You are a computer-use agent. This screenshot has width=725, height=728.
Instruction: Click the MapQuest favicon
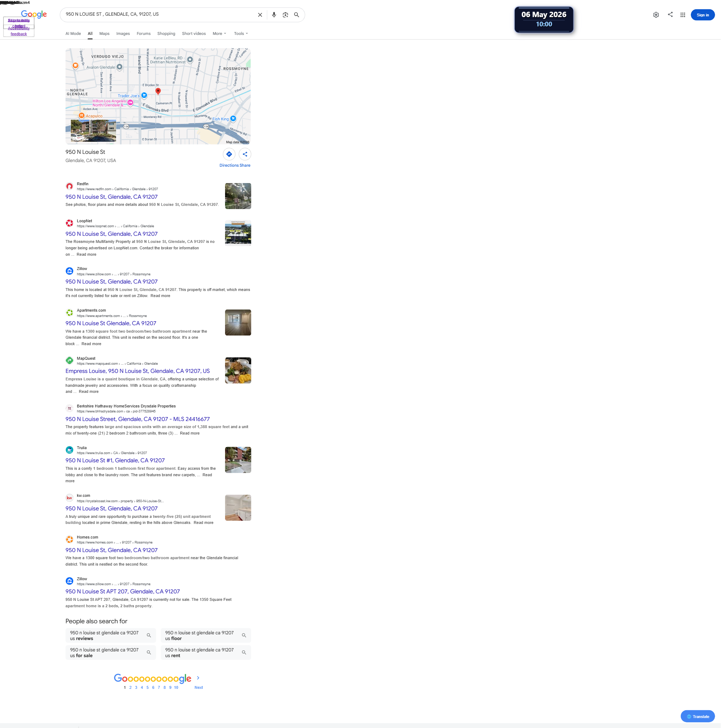coord(69,360)
